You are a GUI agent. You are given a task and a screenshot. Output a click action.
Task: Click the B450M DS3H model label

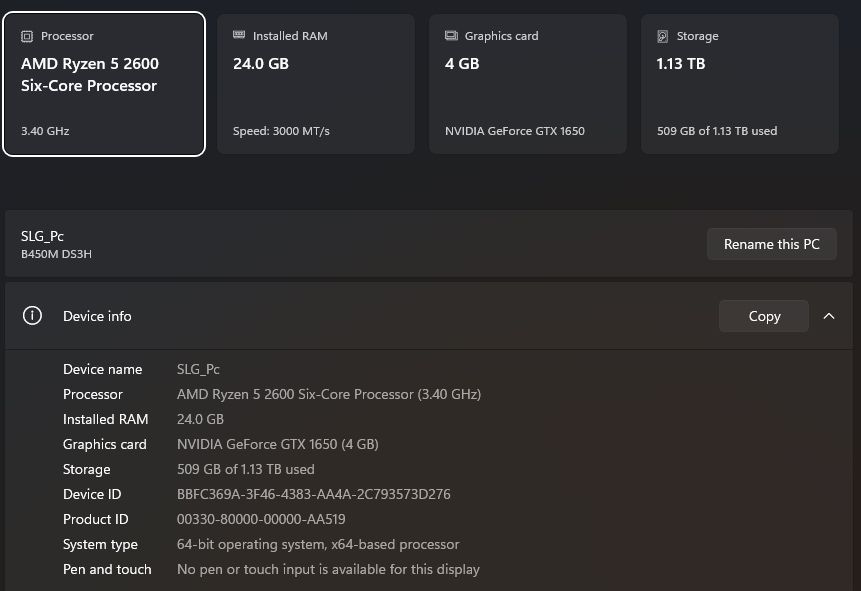[56, 254]
